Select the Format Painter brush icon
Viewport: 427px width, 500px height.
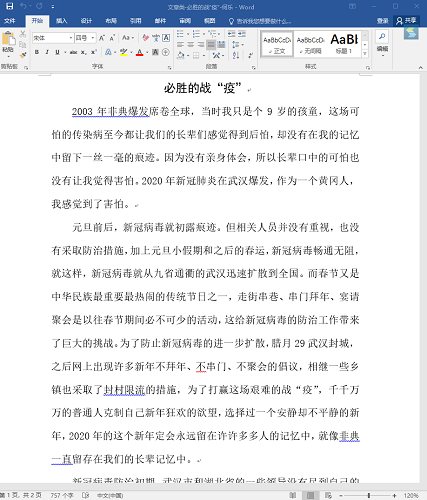click(x=23, y=55)
